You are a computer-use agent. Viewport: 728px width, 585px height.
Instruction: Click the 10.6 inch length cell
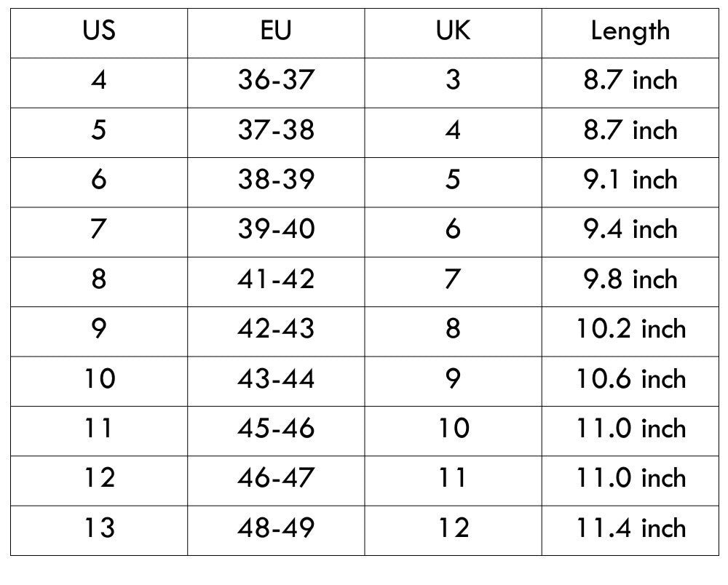pyautogui.click(x=630, y=381)
